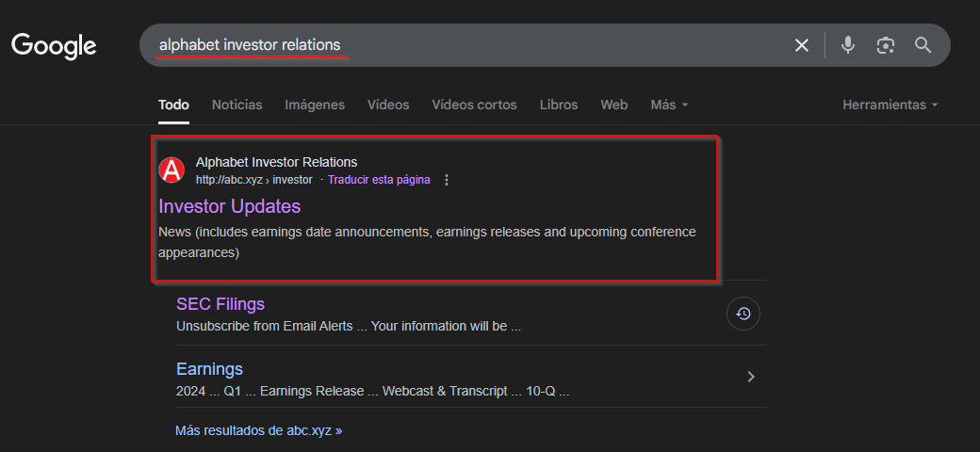This screenshot has height=452, width=980.
Task: Open the Investor Updates link
Action: (x=230, y=205)
